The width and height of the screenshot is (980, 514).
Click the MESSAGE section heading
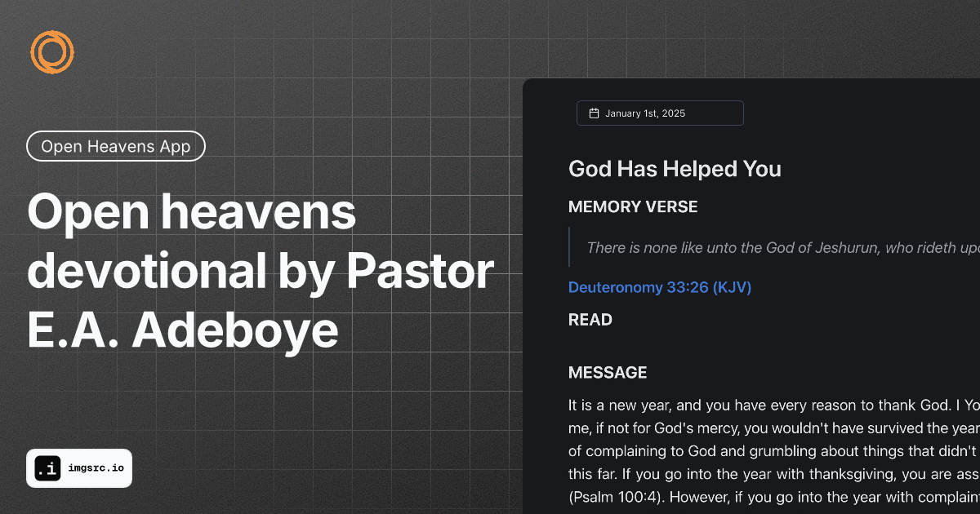tap(608, 373)
